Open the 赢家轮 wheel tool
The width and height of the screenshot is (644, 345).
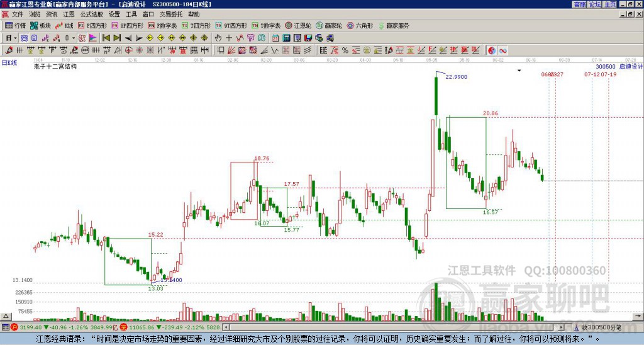pyautogui.click(x=329, y=25)
